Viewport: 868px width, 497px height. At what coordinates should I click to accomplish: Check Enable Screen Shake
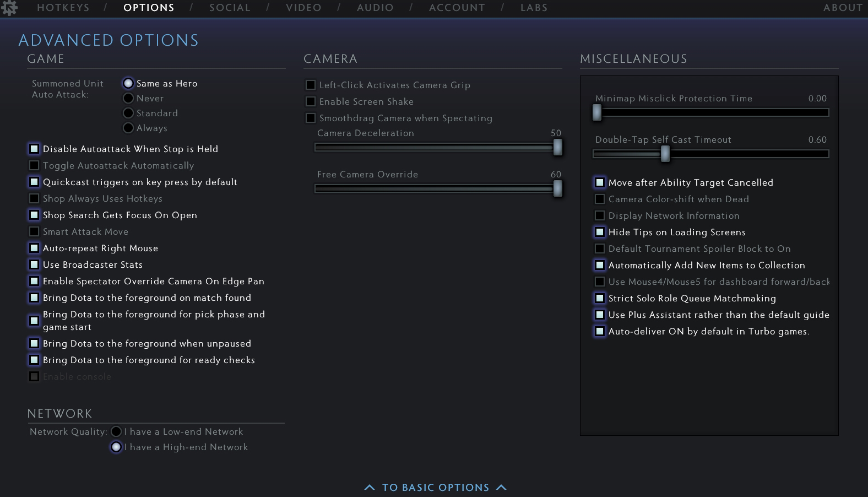pyautogui.click(x=311, y=101)
